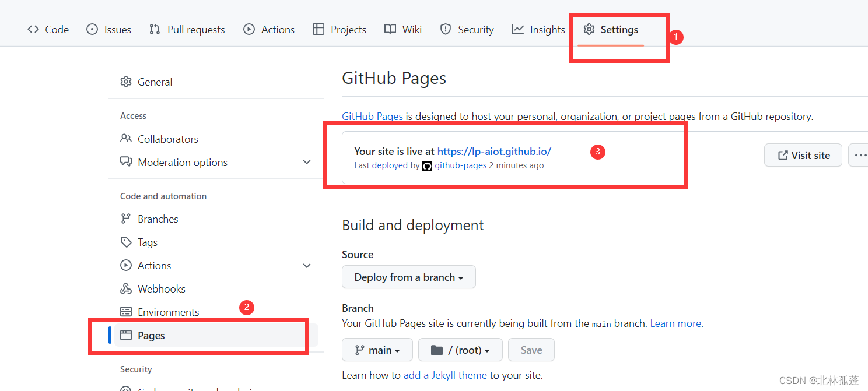Screen dimensions: 868x391
Task: Select Pages in the sidebar
Action: pos(216,335)
